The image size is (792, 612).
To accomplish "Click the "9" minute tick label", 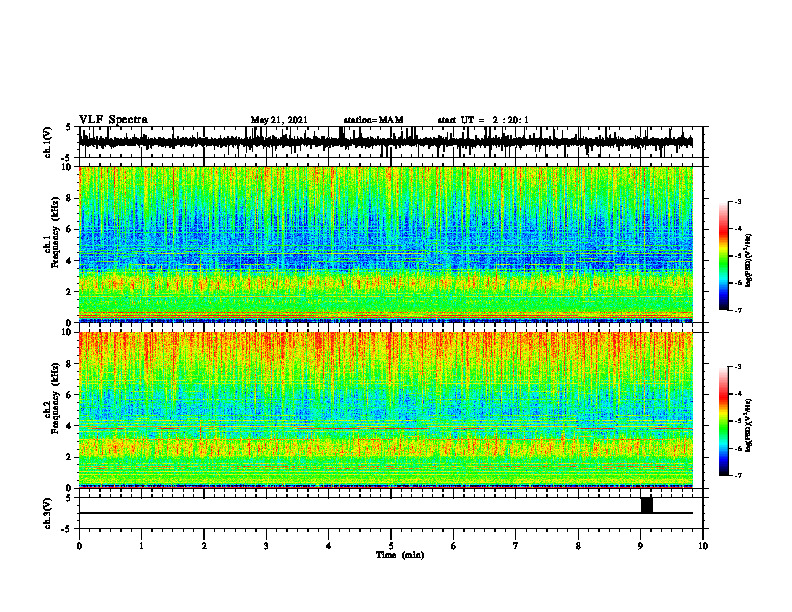I will pyautogui.click(x=640, y=546).
